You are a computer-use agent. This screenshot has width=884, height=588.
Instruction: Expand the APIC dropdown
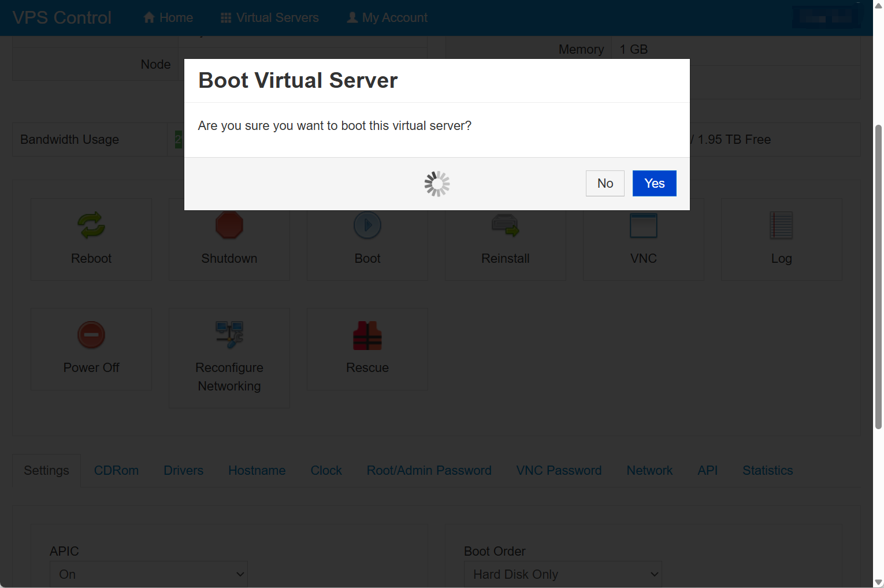coord(148,574)
